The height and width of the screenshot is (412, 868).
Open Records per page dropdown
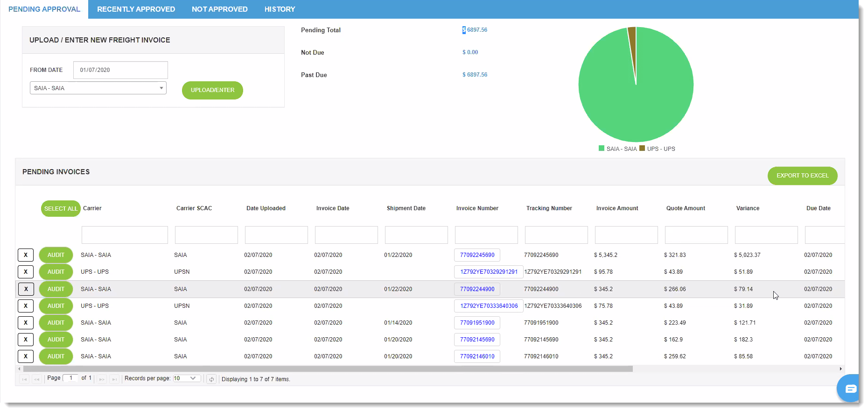187,378
